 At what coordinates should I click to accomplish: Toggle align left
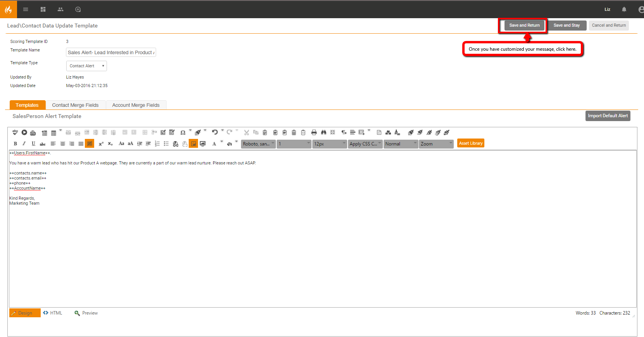point(53,144)
